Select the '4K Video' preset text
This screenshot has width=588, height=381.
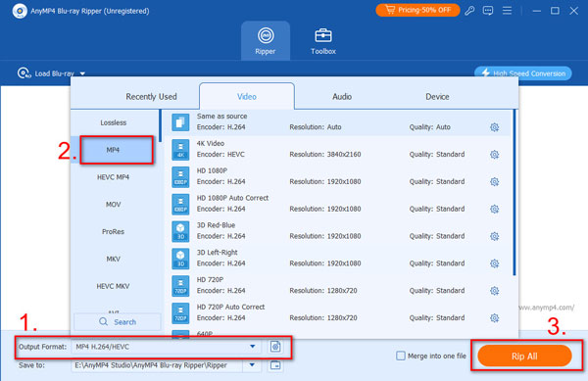(x=211, y=143)
